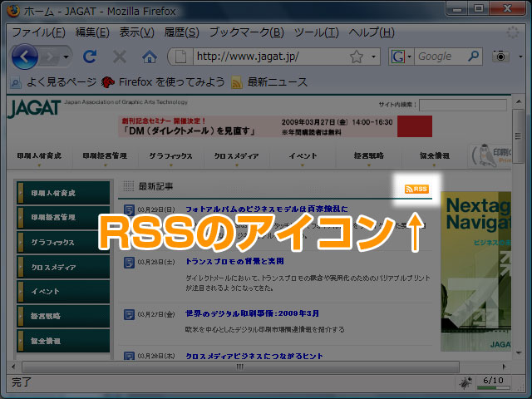Image resolution: width=532 pixels, height=399 pixels.
Task: Open the orange RSS feed icon
Action: 416,189
